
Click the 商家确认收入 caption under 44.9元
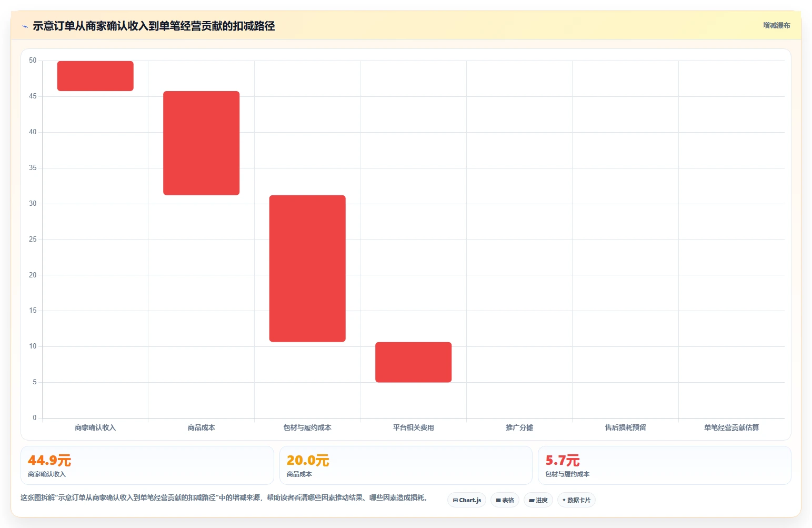pos(47,474)
